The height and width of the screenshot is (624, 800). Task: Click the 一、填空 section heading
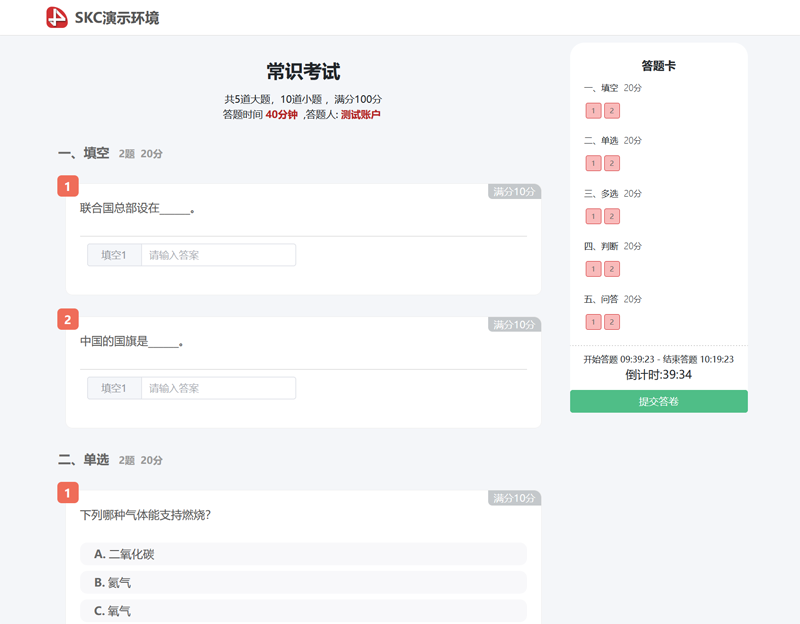pos(84,153)
